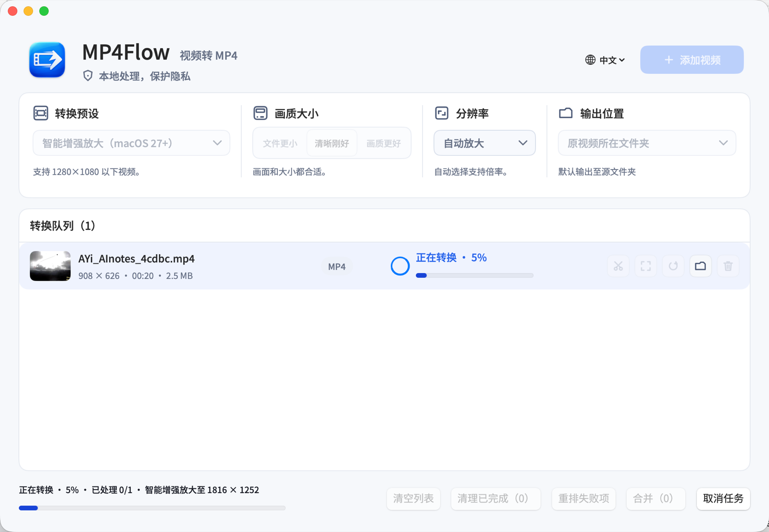Click the hint 支持 1280×1080 以下视频。
The height and width of the screenshot is (532, 769).
click(87, 172)
